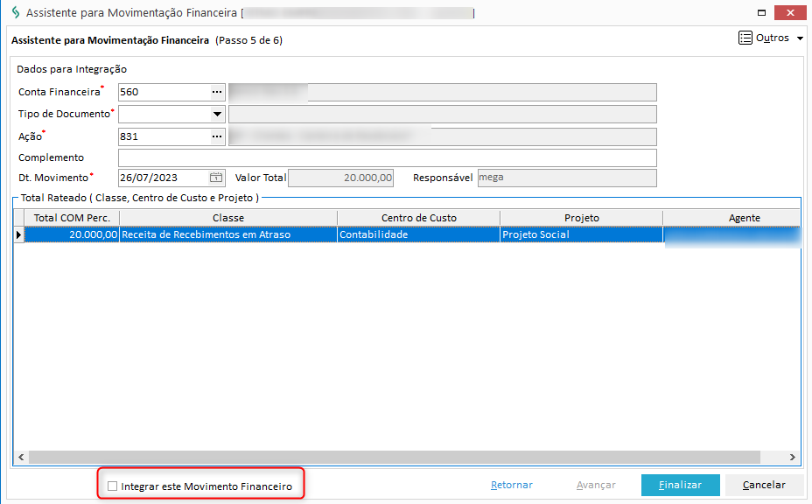Click the application logo in title bar
Screen dimensions: 812x504
14,13
